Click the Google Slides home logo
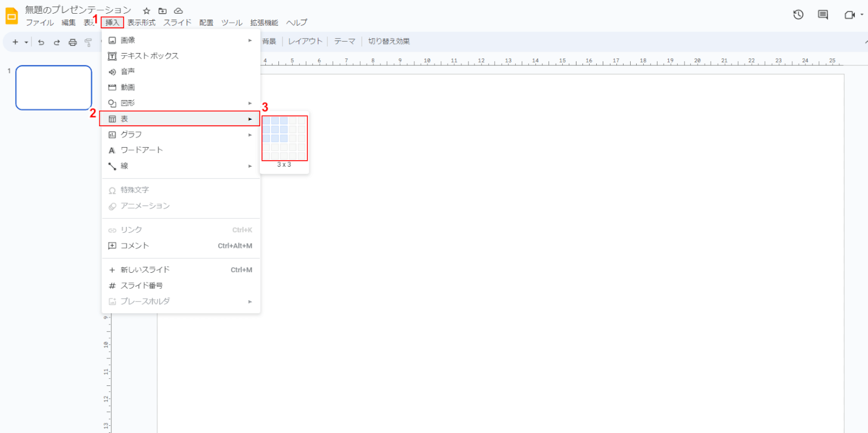Image resolution: width=868 pixels, height=433 pixels. (x=11, y=16)
